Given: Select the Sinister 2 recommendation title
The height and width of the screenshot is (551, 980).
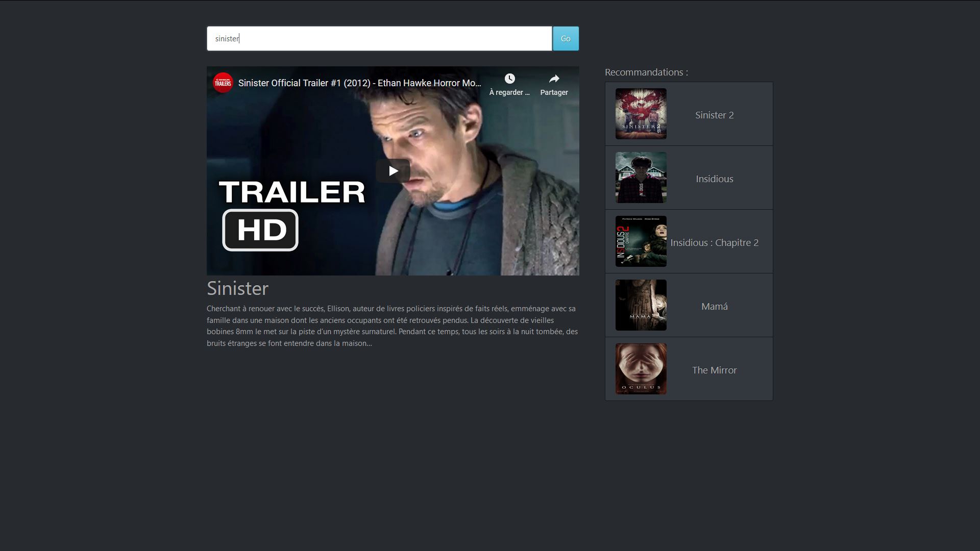Looking at the screenshot, I should click(714, 115).
